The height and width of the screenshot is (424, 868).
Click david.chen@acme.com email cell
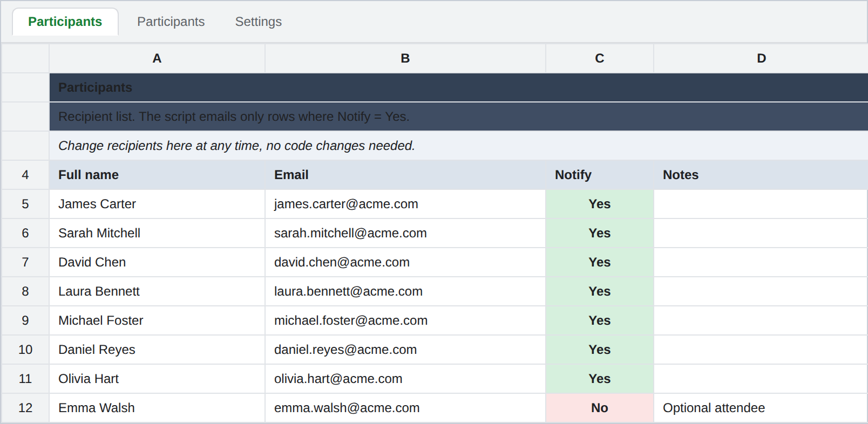[x=405, y=262]
